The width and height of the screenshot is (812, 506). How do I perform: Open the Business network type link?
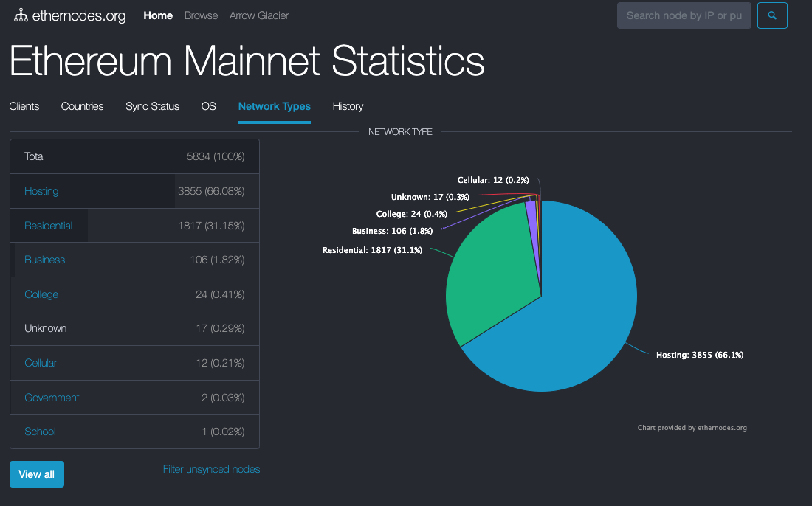coord(44,260)
